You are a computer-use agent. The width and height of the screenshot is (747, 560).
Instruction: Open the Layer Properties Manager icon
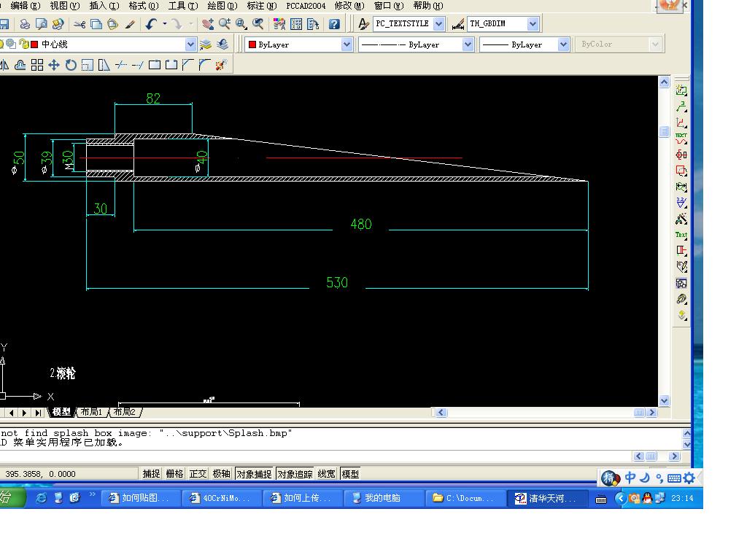(x=205, y=44)
